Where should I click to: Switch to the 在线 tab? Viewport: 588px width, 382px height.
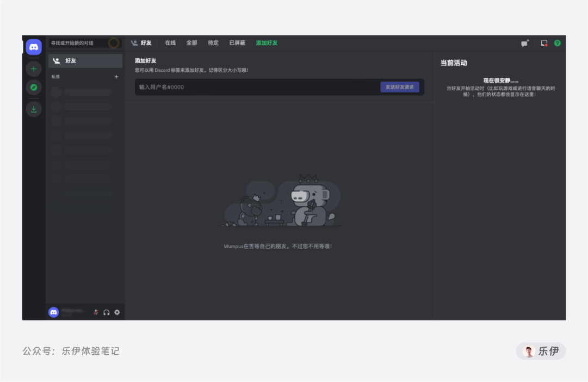tap(170, 43)
